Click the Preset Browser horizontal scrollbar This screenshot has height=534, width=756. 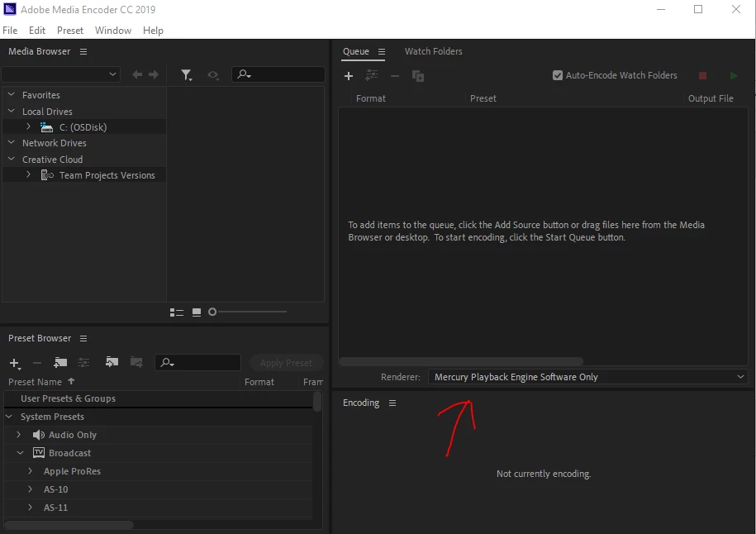click(x=69, y=524)
